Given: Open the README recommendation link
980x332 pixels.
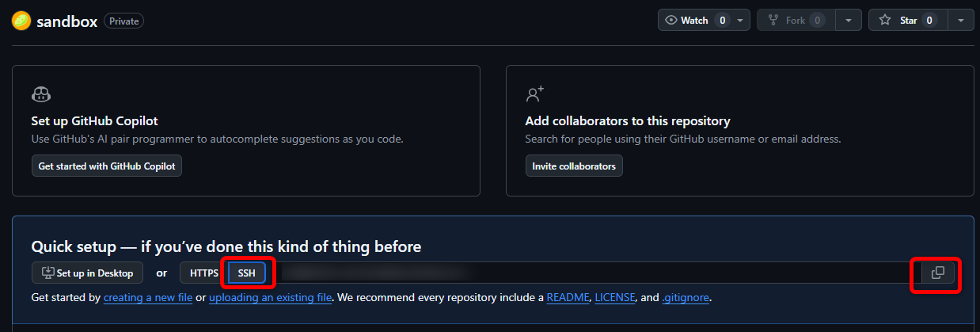Looking at the screenshot, I should tap(568, 298).
